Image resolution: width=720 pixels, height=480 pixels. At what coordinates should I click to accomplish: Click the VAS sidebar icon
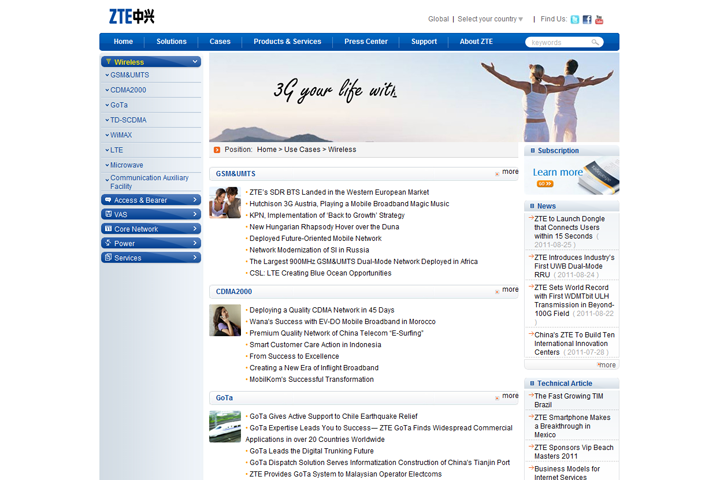[x=107, y=214]
